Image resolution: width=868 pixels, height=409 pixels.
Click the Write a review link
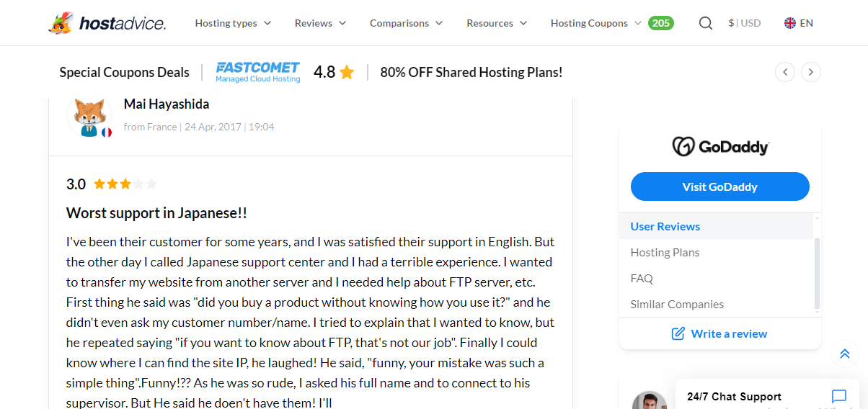719,333
